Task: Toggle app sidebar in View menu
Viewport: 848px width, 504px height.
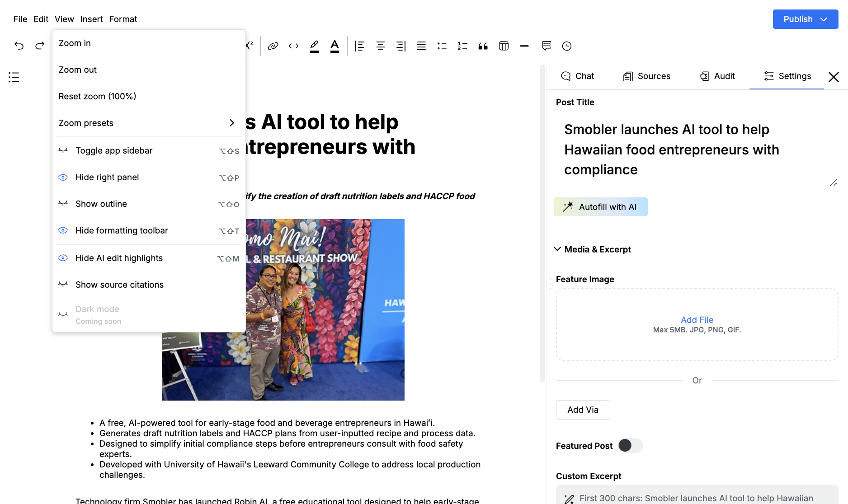Action: click(x=149, y=151)
